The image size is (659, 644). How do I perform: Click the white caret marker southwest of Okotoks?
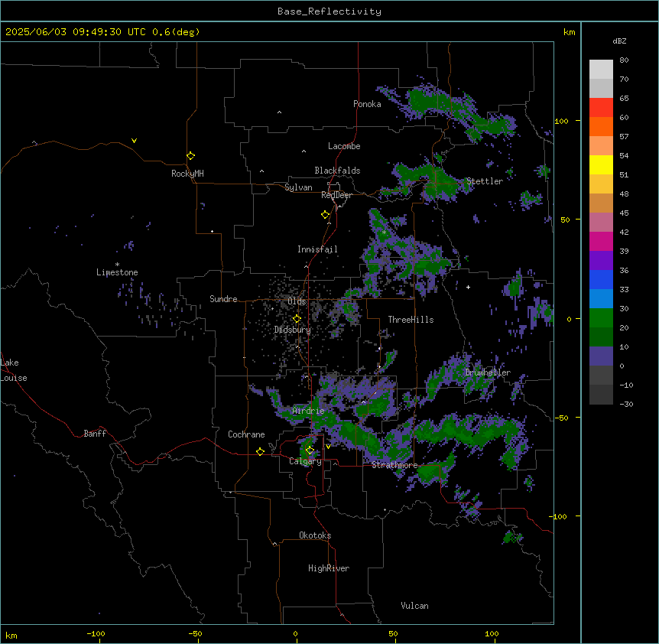click(275, 544)
